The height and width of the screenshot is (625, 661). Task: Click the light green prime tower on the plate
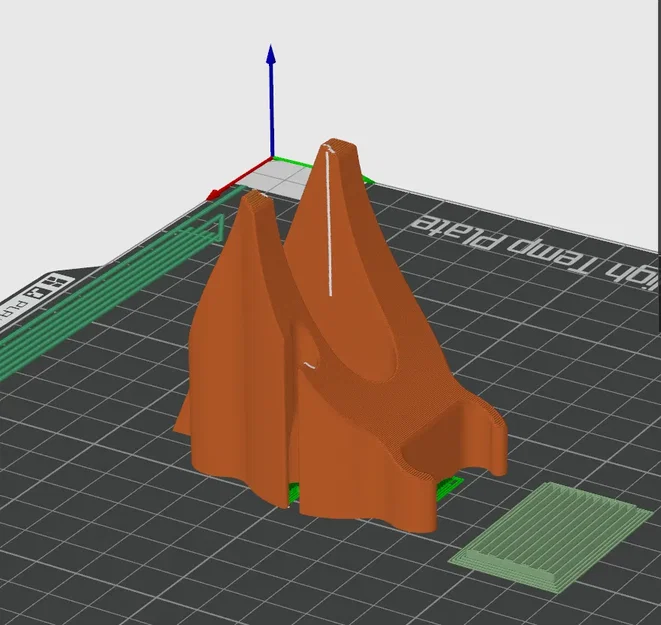pyautogui.click(x=552, y=537)
